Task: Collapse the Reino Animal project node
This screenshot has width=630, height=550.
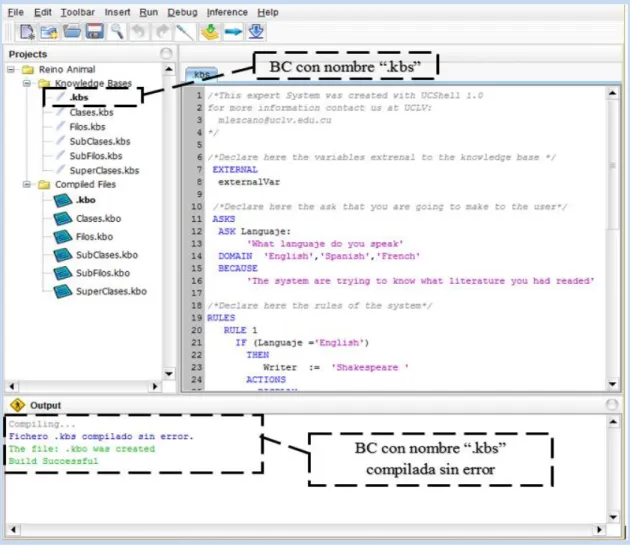Action: [x=11, y=70]
